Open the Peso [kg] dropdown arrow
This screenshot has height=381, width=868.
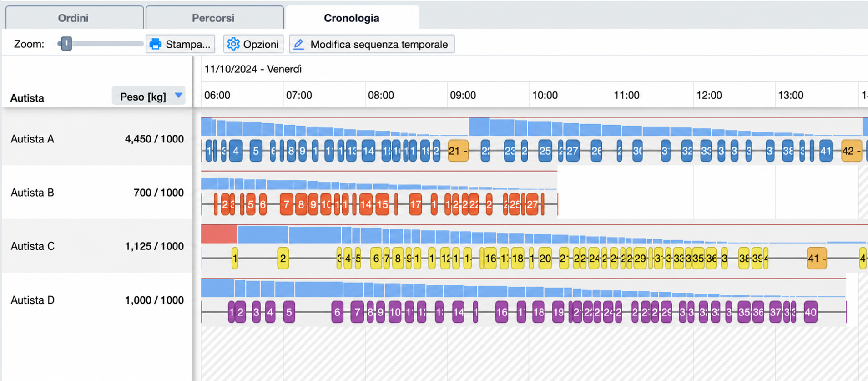pyautogui.click(x=179, y=95)
